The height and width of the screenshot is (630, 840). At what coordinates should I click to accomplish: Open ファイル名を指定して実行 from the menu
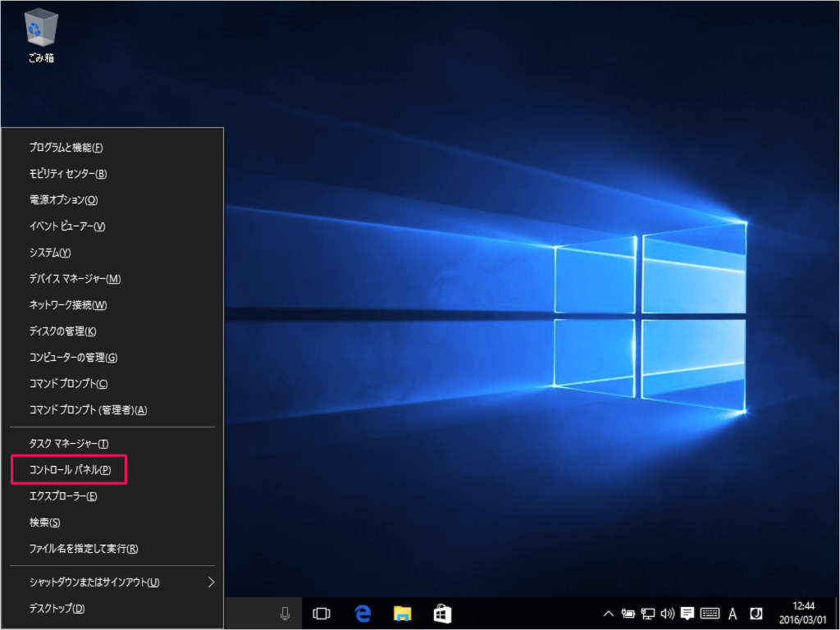tap(83, 549)
